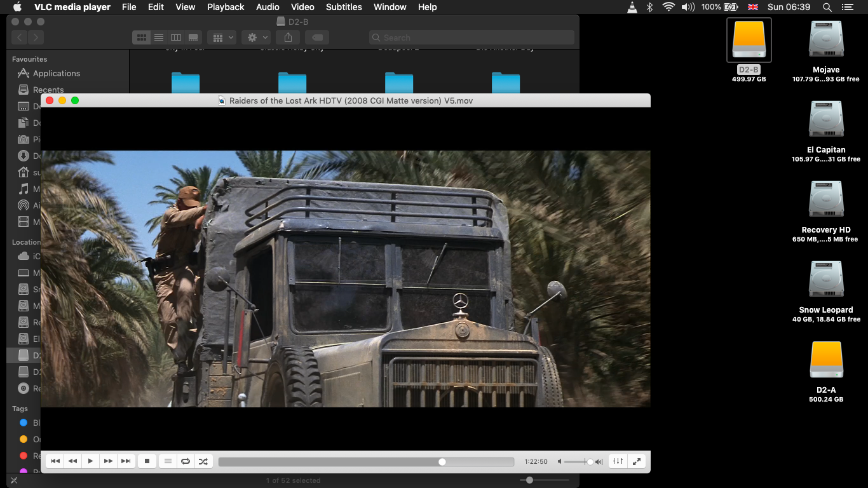Click the Downloads arrow icon in the Finder sidebar

pyautogui.click(x=24, y=156)
